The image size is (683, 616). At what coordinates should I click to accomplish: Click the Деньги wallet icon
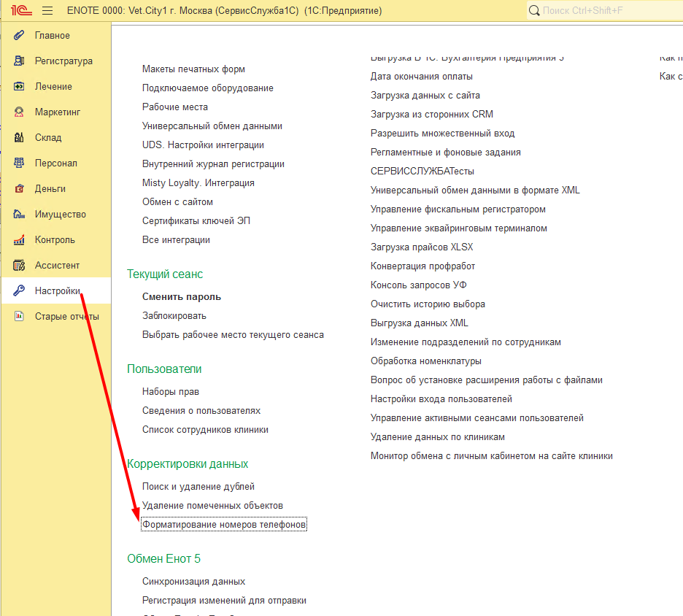tap(20, 189)
